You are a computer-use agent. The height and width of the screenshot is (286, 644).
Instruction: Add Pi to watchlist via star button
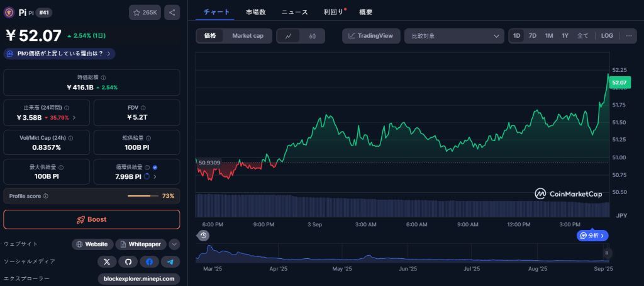pos(145,13)
